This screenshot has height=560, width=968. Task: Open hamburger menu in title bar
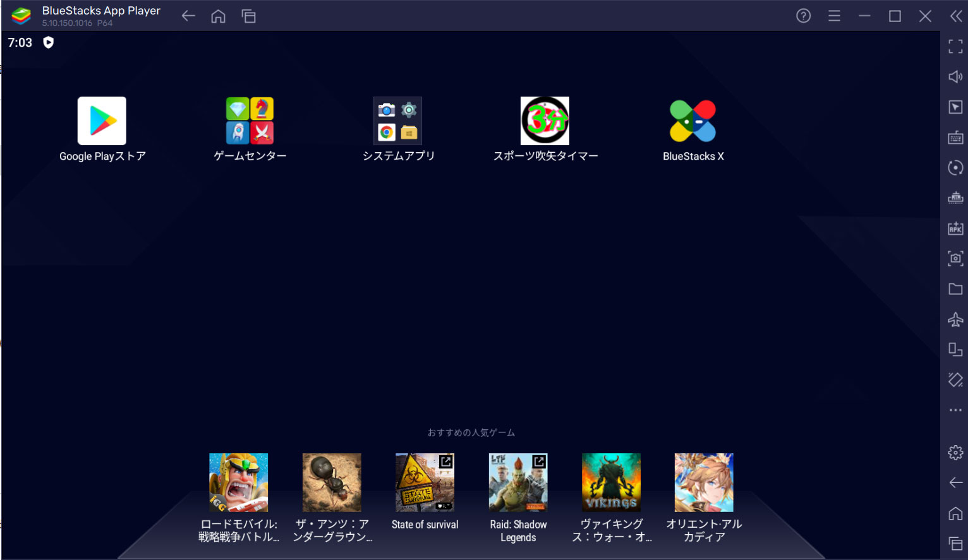click(834, 16)
